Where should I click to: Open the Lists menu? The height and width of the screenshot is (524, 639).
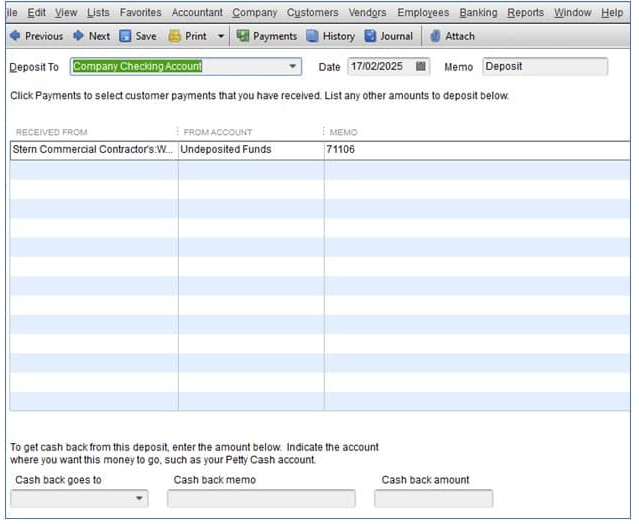coord(98,13)
